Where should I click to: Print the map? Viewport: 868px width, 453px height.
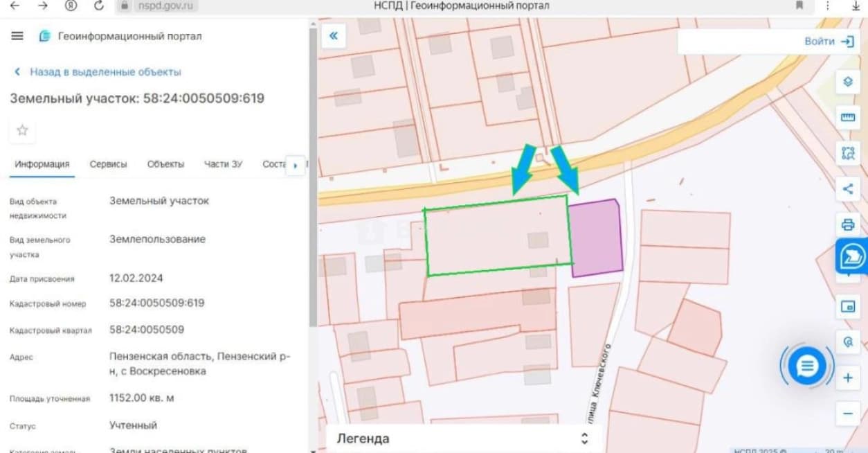[848, 224]
